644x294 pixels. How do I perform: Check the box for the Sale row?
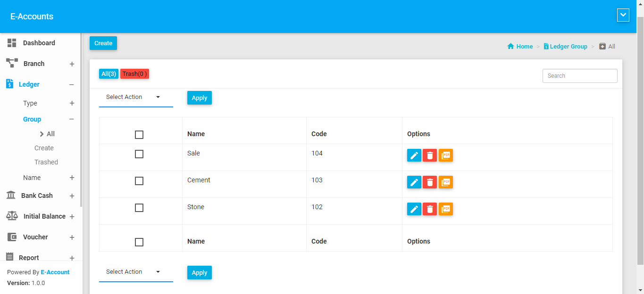[139, 154]
